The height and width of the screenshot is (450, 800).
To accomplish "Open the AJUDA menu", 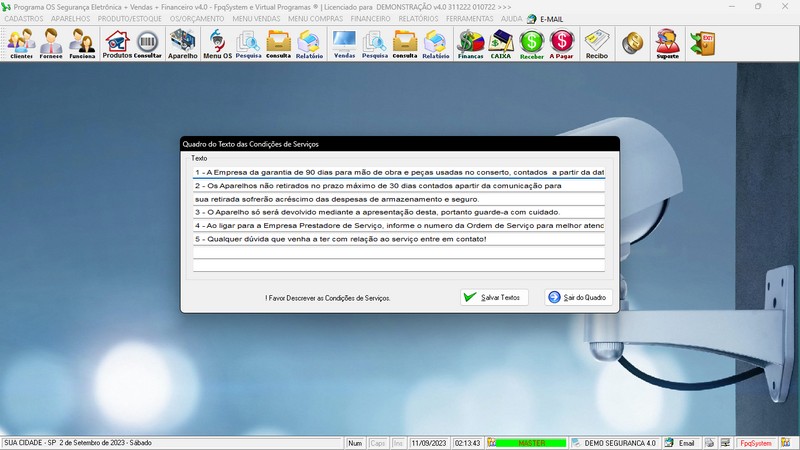I will [511, 19].
